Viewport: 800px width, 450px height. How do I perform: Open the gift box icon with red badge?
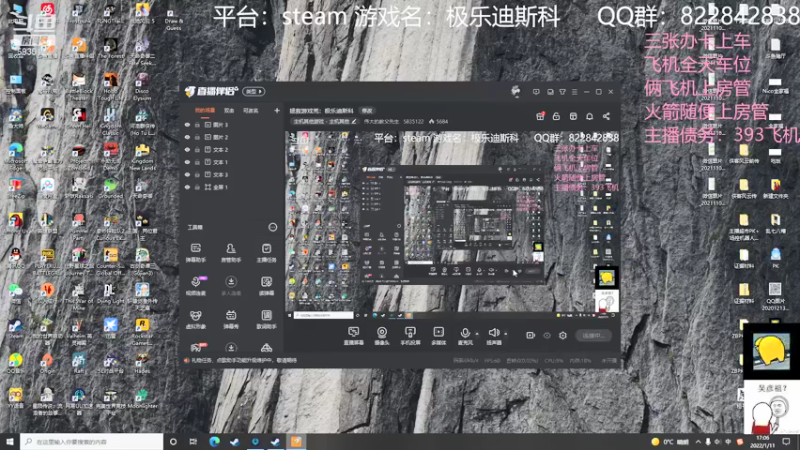click(540, 116)
